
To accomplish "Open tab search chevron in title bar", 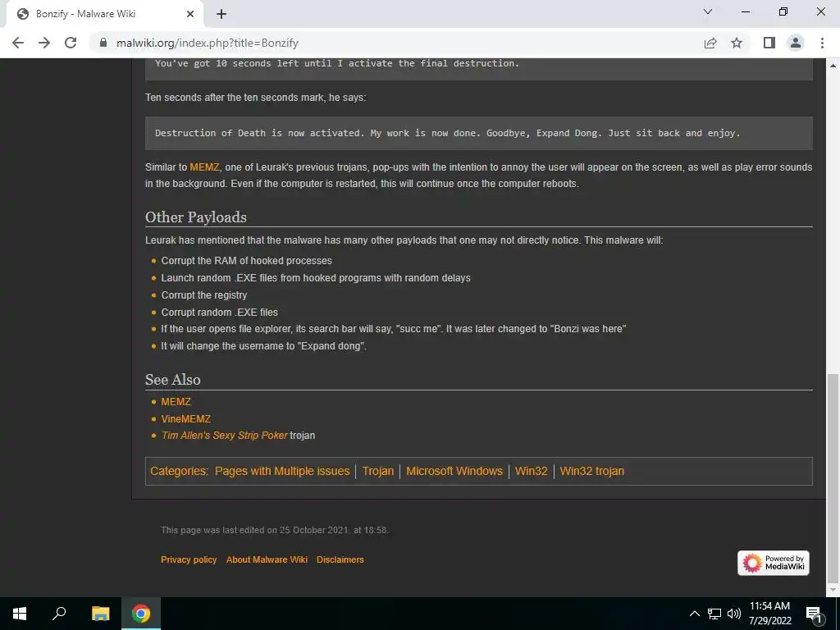I will pyautogui.click(x=708, y=11).
